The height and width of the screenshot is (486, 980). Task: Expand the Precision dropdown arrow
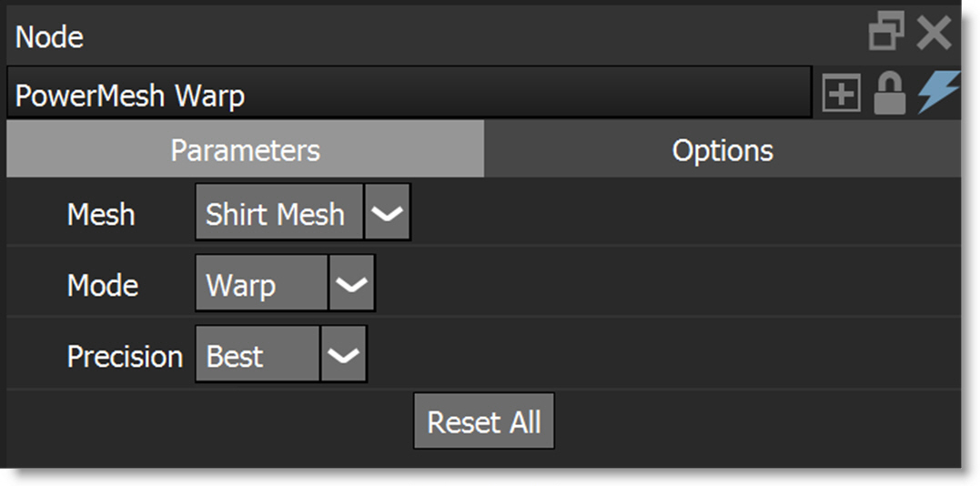point(343,356)
